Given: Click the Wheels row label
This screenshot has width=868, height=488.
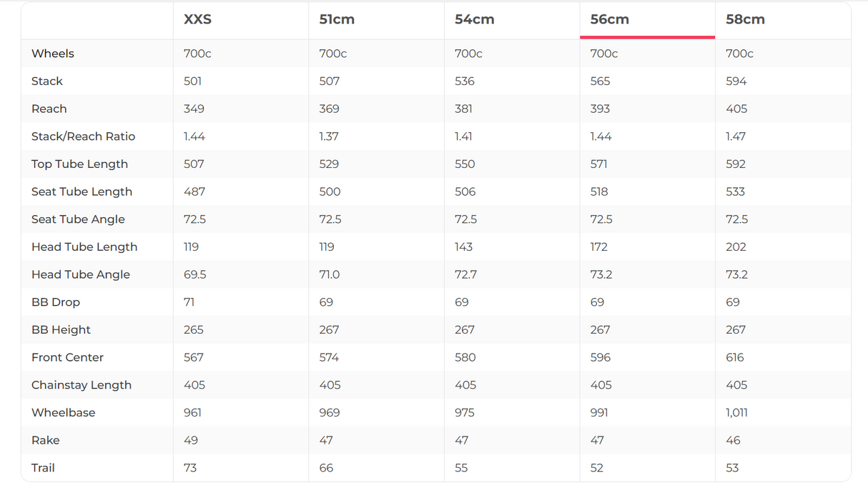Looking at the screenshot, I should click(53, 54).
